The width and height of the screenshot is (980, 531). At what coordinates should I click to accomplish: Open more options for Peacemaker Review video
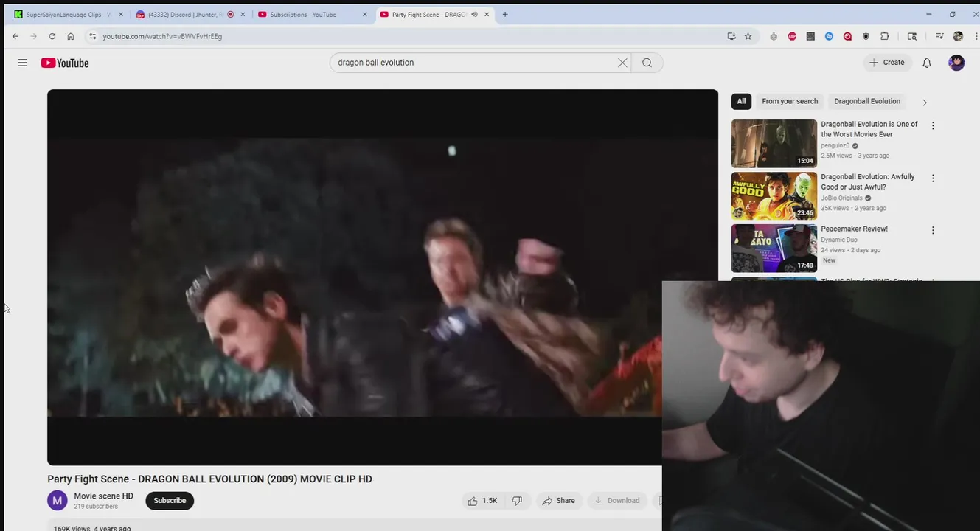tap(933, 230)
